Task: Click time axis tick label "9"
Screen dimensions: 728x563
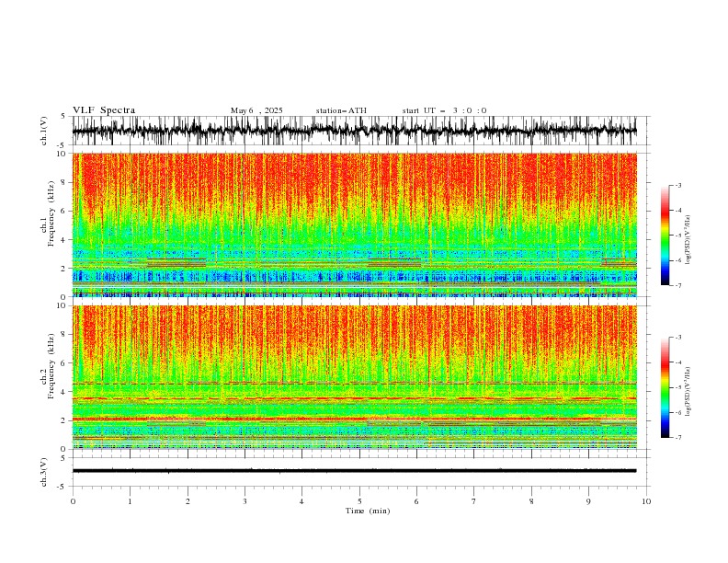Action: tap(588, 501)
